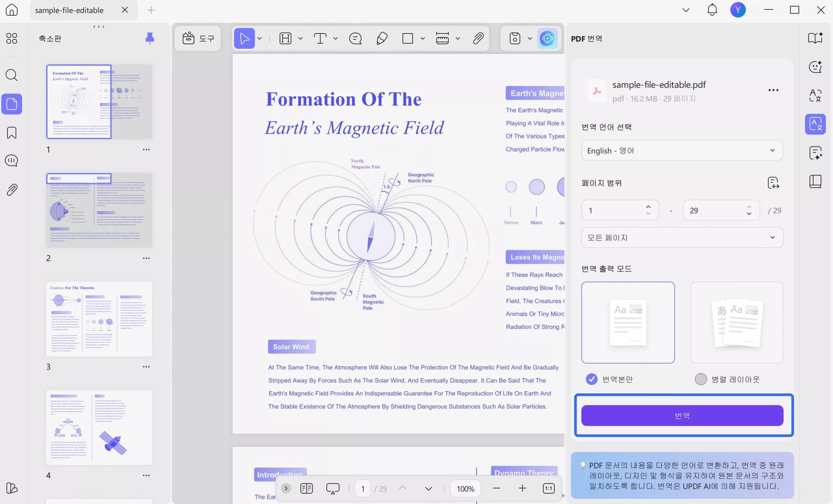Screen dimensions: 833x504
Task: Open the comments list icon in sidebar
Action: 12,160
